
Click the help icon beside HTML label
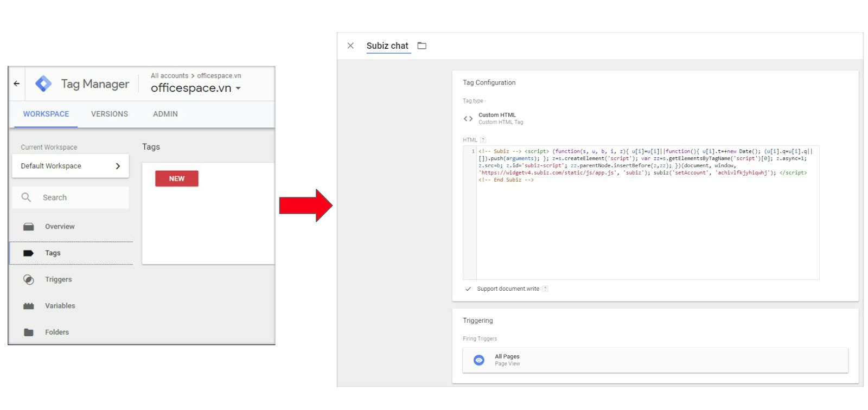[x=483, y=140]
